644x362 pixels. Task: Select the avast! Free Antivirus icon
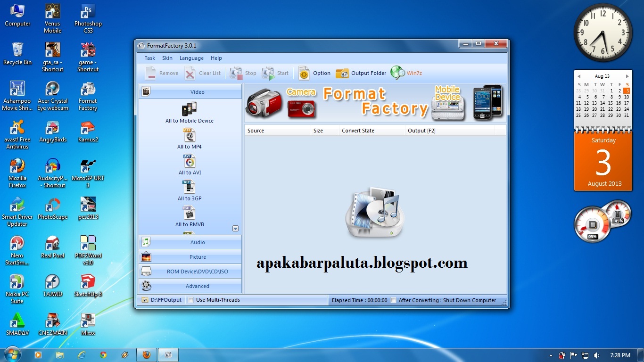coord(17,134)
